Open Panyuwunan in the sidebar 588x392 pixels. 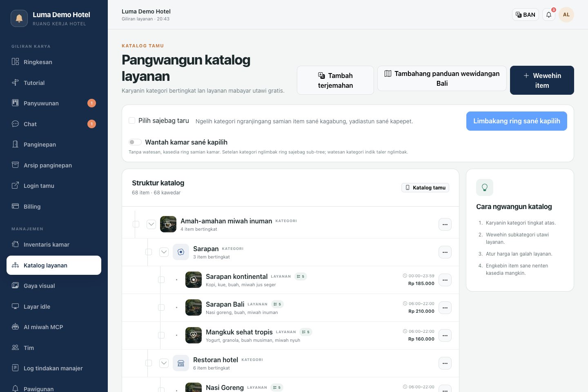pyautogui.click(x=54, y=103)
